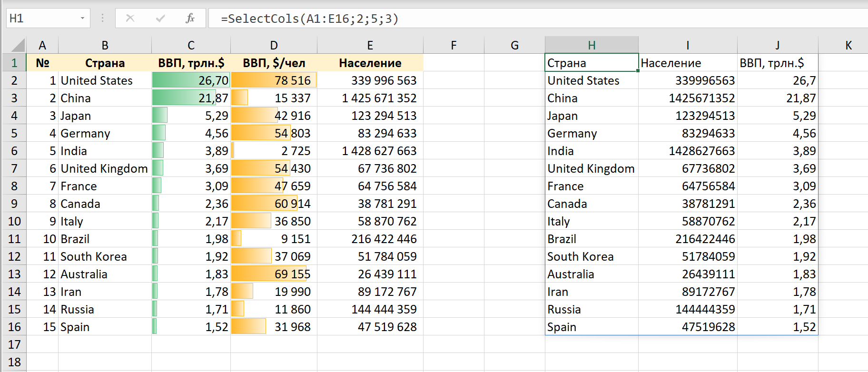The image size is (868, 372).
Task: Open the Insert Function fx dialog
Action: click(190, 19)
